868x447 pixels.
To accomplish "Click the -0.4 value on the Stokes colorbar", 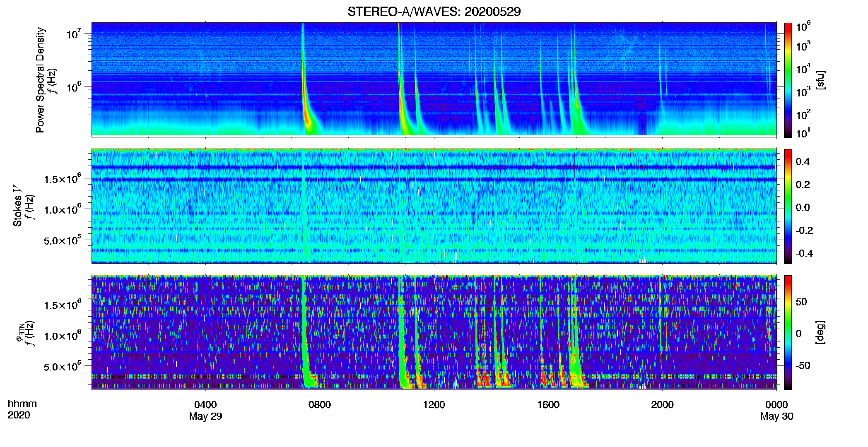I will click(x=804, y=253).
